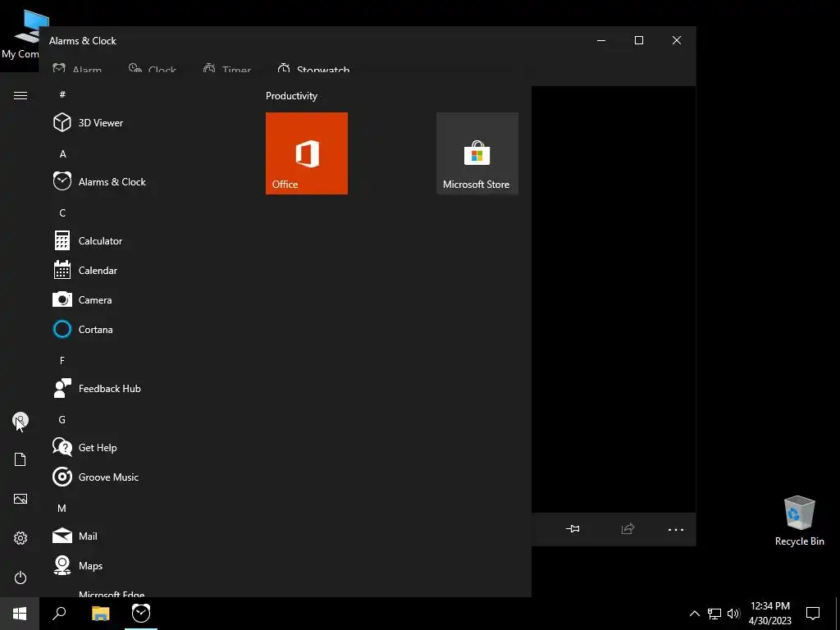Expand the Start menu hamburger button
This screenshot has height=630, width=840.
[x=21, y=95]
